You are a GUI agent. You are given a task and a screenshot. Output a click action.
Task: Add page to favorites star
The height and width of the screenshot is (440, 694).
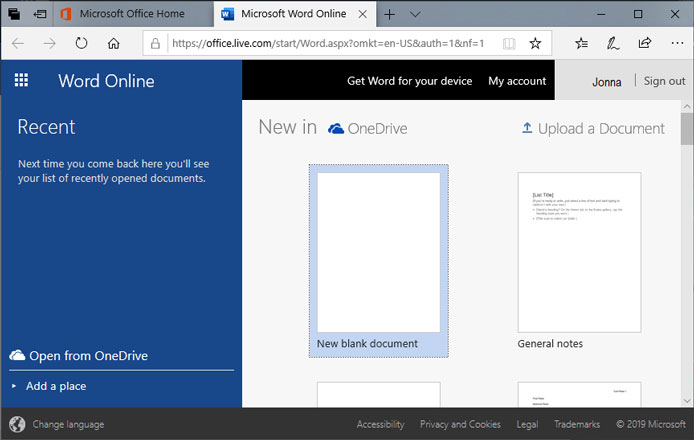pos(535,43)
